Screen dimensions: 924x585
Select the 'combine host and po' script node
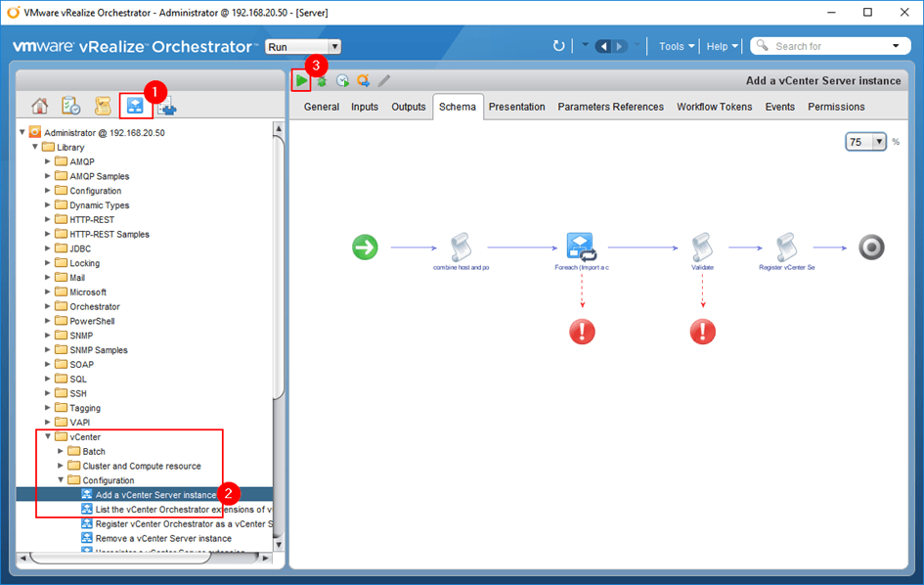click(x=461, y=247)
